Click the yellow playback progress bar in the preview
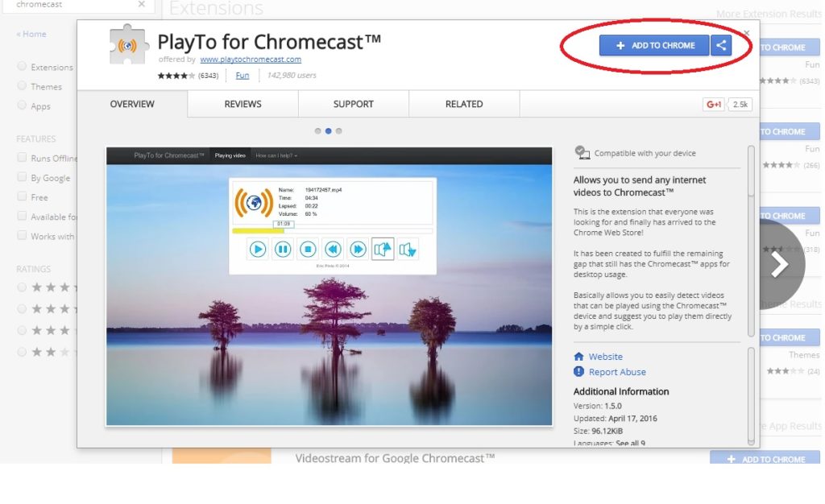This screenshot has width=825, height=504. click(333, 231)
